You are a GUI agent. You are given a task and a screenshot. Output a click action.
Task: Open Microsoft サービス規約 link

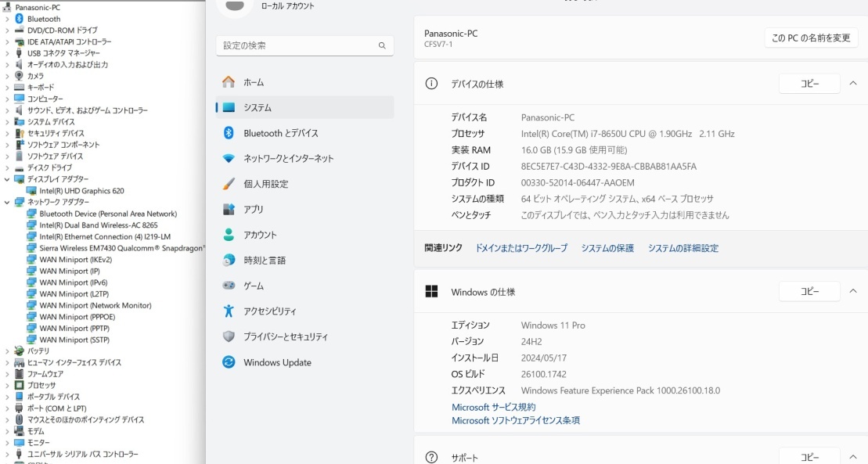493,407
